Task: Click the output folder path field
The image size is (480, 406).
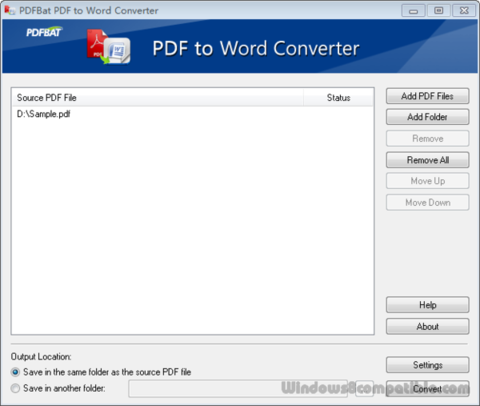Action: click(238, 389)
